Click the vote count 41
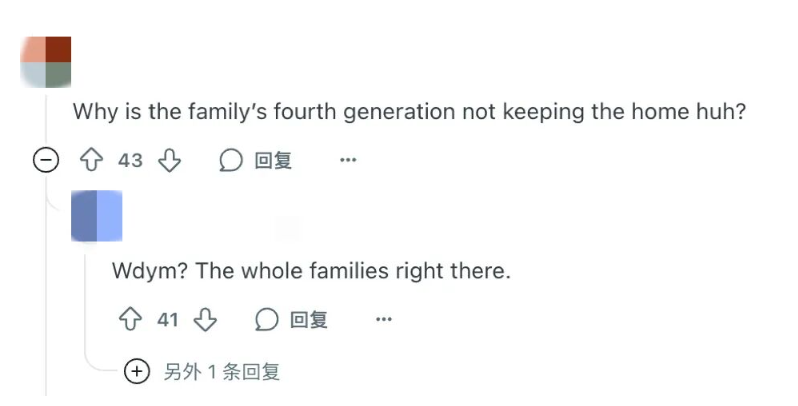 (x=167, y=320)
